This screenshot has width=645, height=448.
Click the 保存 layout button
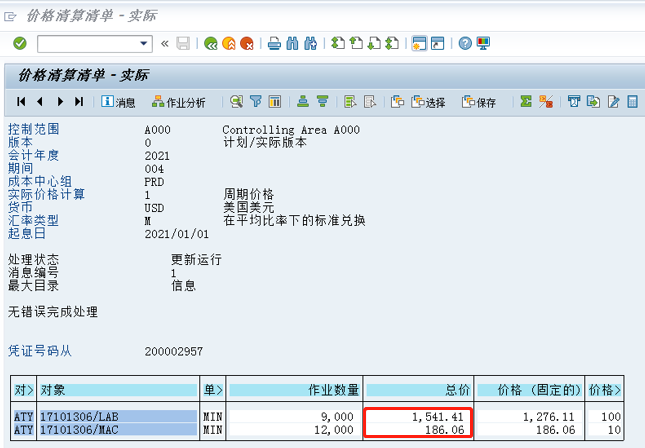click(x=479, y=102)
